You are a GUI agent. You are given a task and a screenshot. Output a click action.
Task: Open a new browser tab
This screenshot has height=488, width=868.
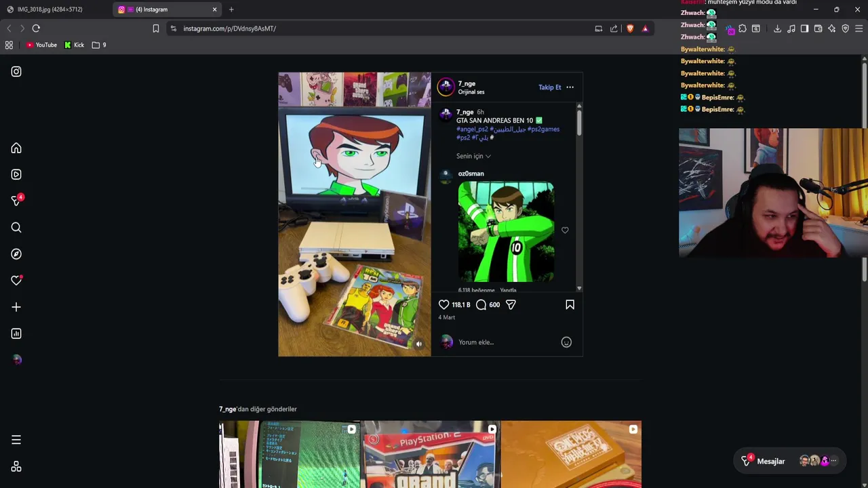click(231, 9)
